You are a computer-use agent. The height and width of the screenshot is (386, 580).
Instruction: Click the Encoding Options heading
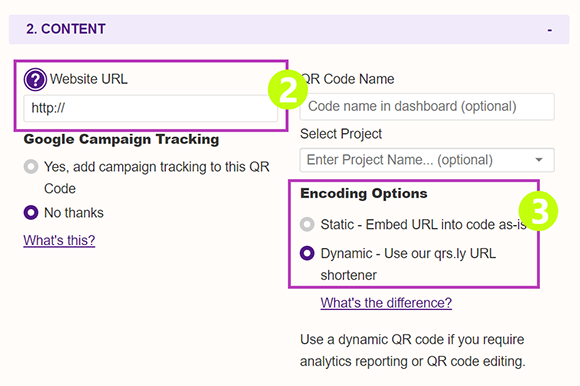click(x=364, y=193)
